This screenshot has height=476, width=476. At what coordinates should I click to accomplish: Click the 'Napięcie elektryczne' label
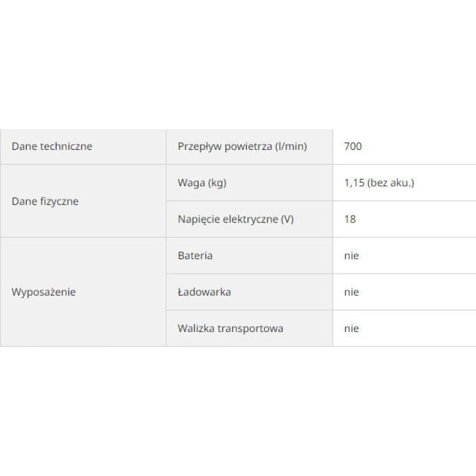pyautogui.click(x=228, y=219)
